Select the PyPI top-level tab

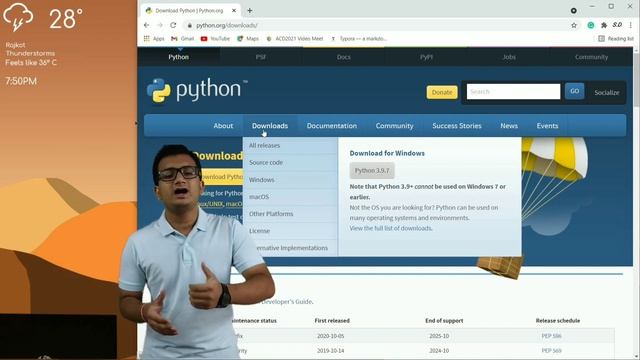coord(426,57)
